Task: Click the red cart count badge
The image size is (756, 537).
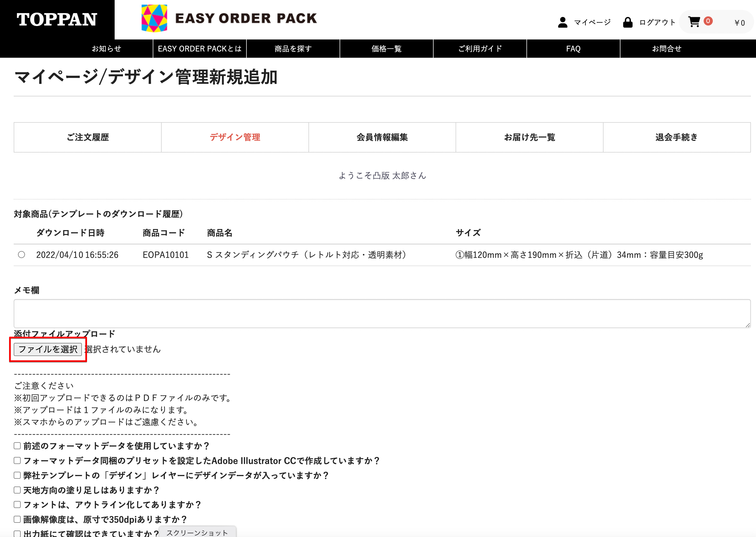Action: (x=708, y=21)
